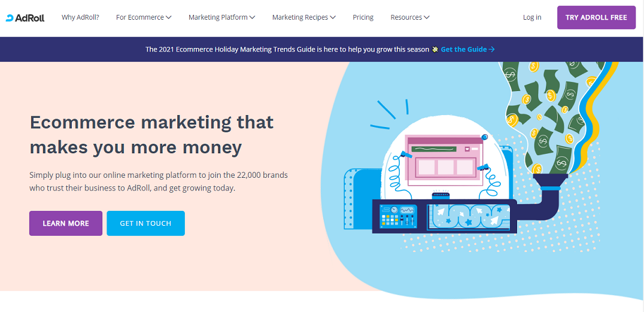Expand the For Ecommerce chevron arrow

(x=168, y=17)
